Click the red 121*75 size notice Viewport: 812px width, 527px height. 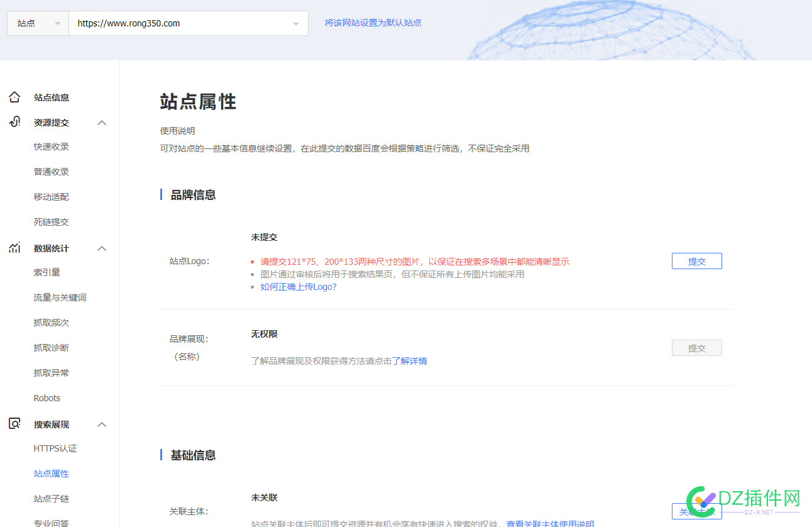[x=415, y=262]
